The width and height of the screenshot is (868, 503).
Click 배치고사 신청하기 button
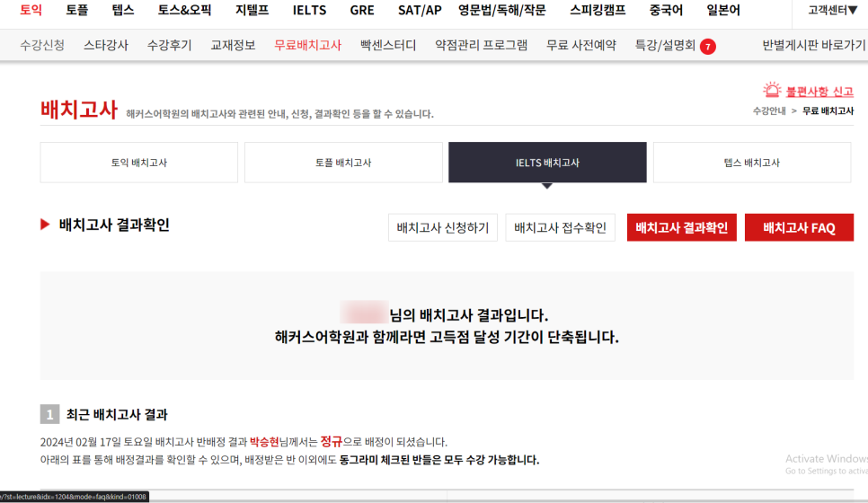pos(443,227)
